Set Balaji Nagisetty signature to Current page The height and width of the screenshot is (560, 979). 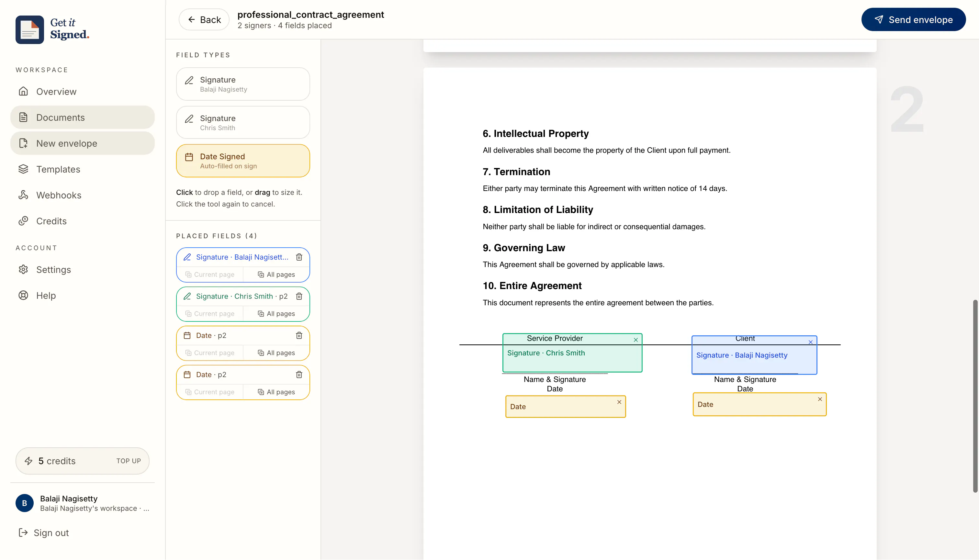coord(210,274)
